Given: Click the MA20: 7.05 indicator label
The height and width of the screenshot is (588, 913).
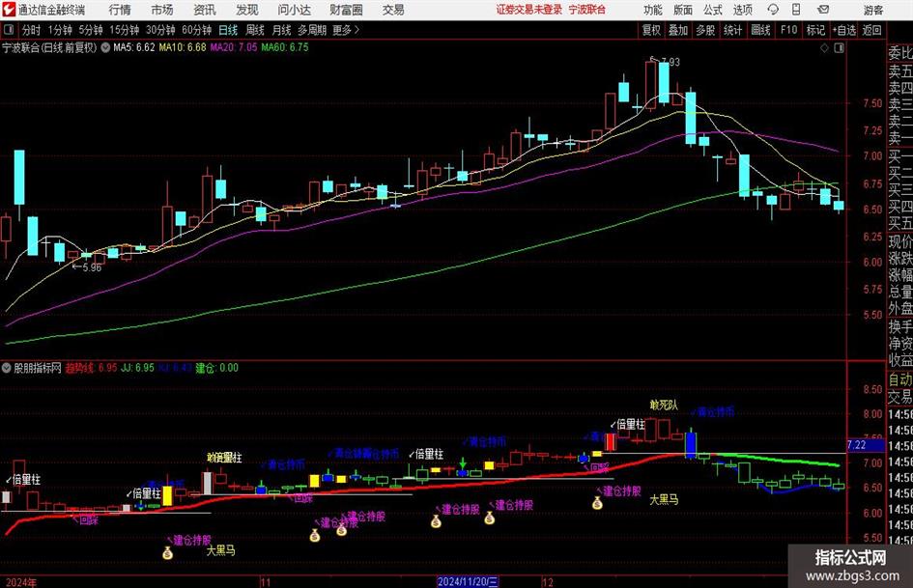Looking at the screenshot, I should 234,47.
